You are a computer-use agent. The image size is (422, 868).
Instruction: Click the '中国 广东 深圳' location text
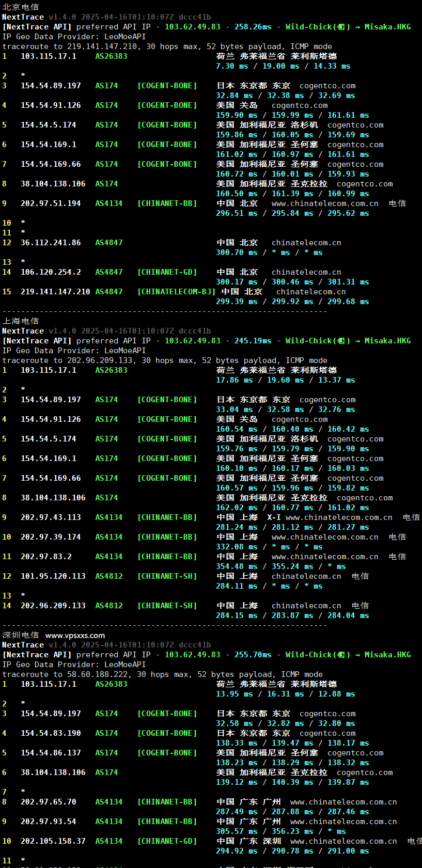pyautogui.click(x=248, y=841)
